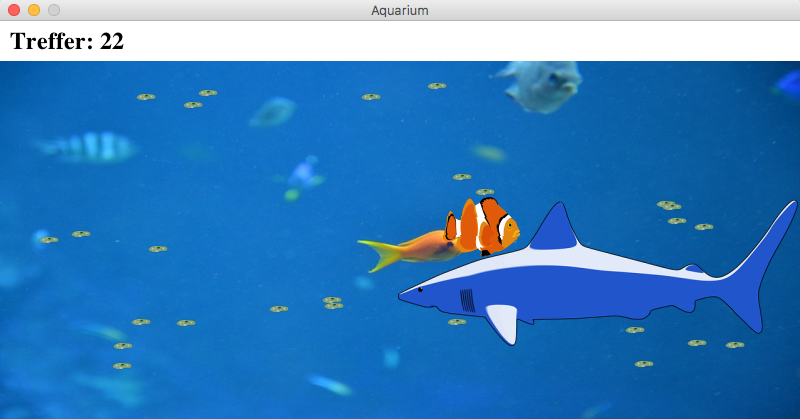This screenshot has height=419, width=800.
Task: Click the shark's gill slits
Action: (467, 299)
